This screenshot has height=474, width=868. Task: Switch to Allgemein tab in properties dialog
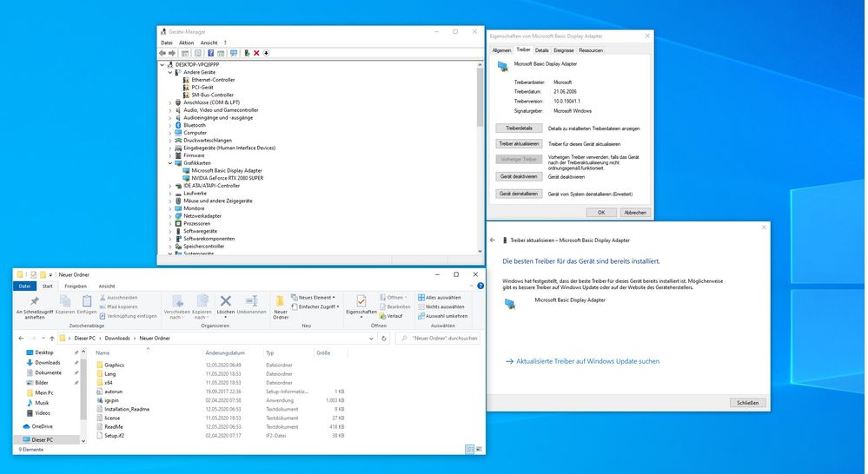pyautogui.click(x=501, y=50)
